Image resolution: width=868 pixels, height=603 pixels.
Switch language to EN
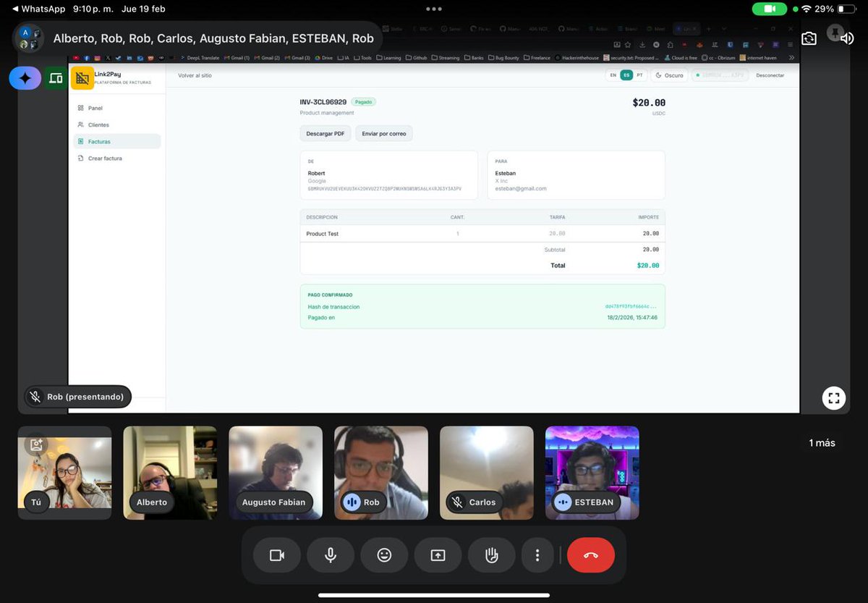[x=613, y=75]
